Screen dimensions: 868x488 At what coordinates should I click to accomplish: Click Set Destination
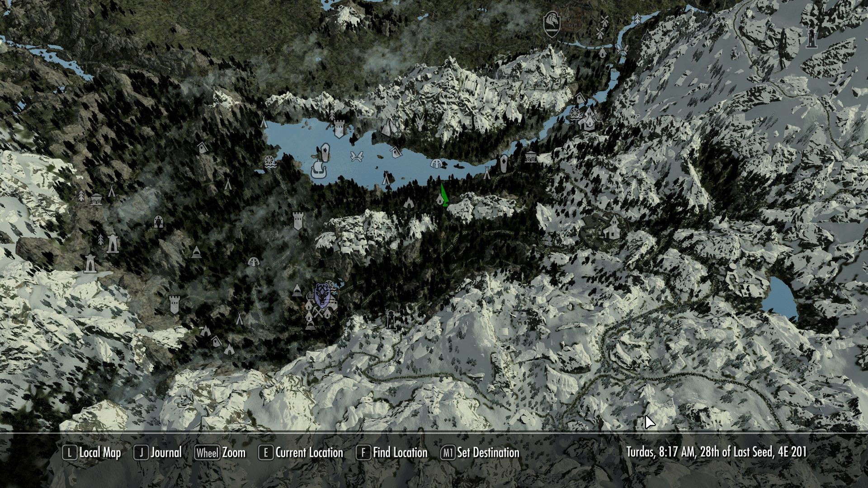(x=480, y=453)
